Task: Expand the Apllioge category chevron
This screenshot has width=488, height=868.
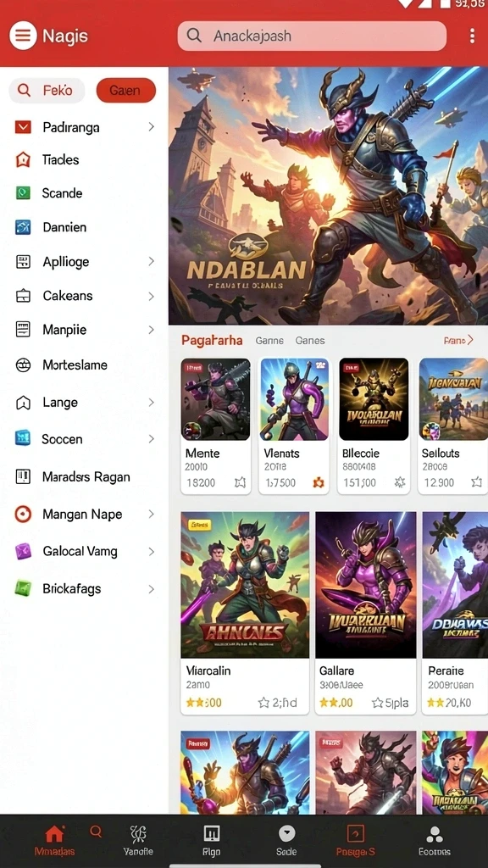Action: click(151, 261)
